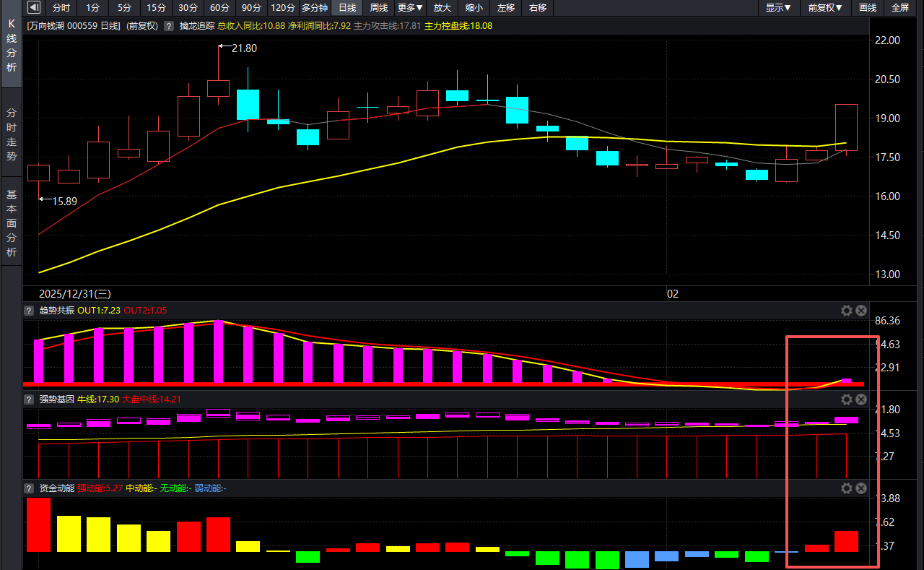
Task: Click the 主力攻击线:17.81 label
Action: (x=387, y=26)
